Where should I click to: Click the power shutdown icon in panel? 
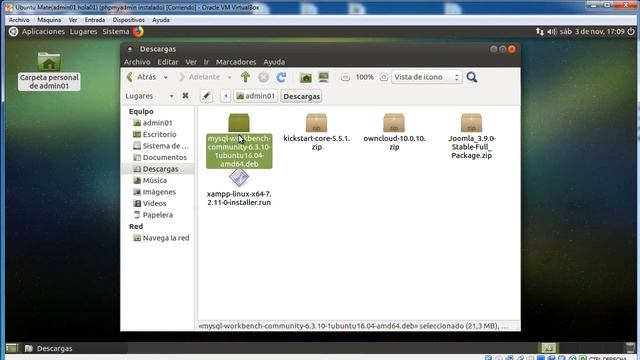point(631,31)
